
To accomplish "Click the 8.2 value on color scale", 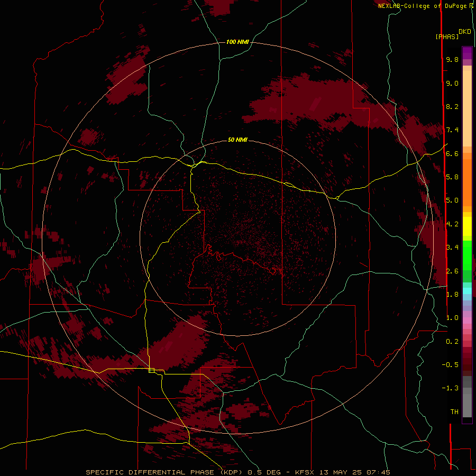I will point(452,106).
